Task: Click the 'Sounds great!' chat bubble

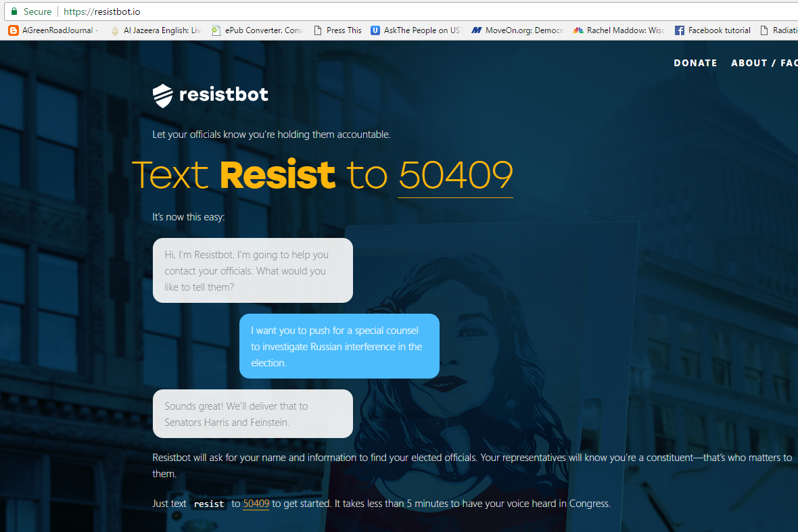Action: pos(252,414)
